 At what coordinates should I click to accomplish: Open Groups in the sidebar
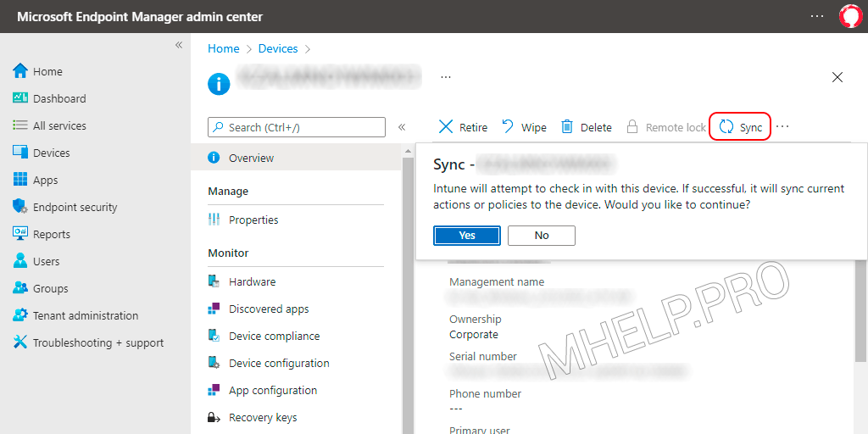click(41, 288)
